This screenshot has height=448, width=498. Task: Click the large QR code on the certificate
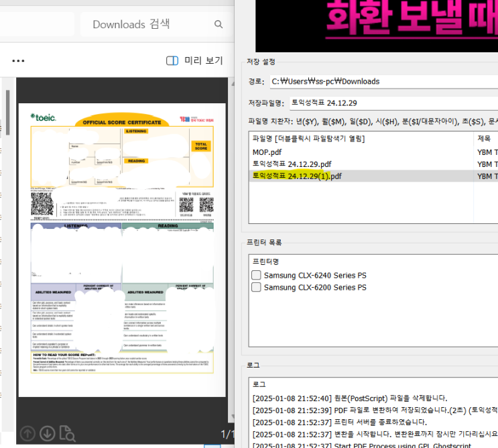42,204
